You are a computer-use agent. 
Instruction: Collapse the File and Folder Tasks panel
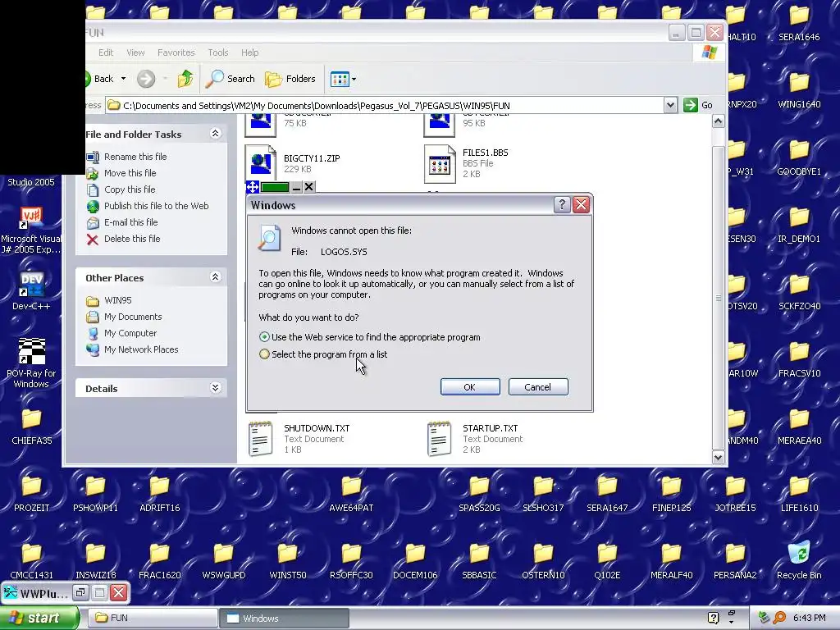(x=216, y=134)
